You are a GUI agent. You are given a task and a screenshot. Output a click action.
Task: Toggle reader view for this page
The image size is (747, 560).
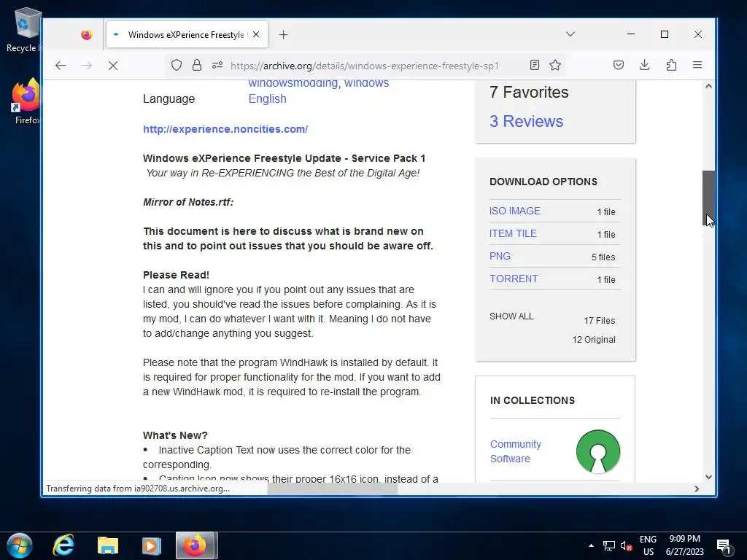pyautogui.click(x=535, y=65)
